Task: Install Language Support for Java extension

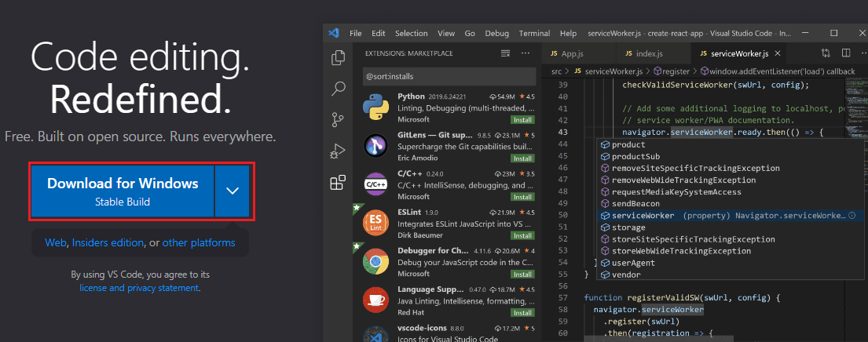Action: point(522,313)
